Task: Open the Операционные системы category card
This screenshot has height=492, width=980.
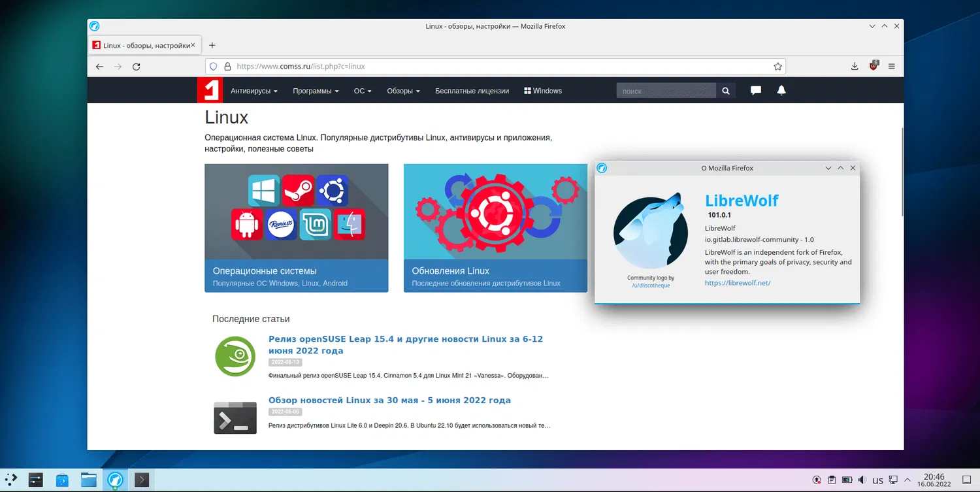Action: (297, 228)
